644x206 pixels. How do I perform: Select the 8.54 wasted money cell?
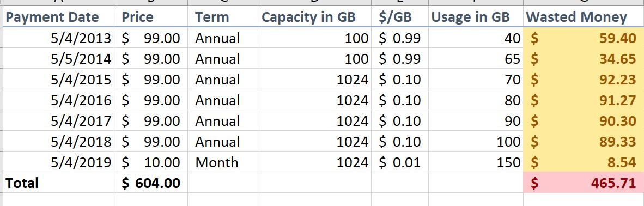(584, 162)
